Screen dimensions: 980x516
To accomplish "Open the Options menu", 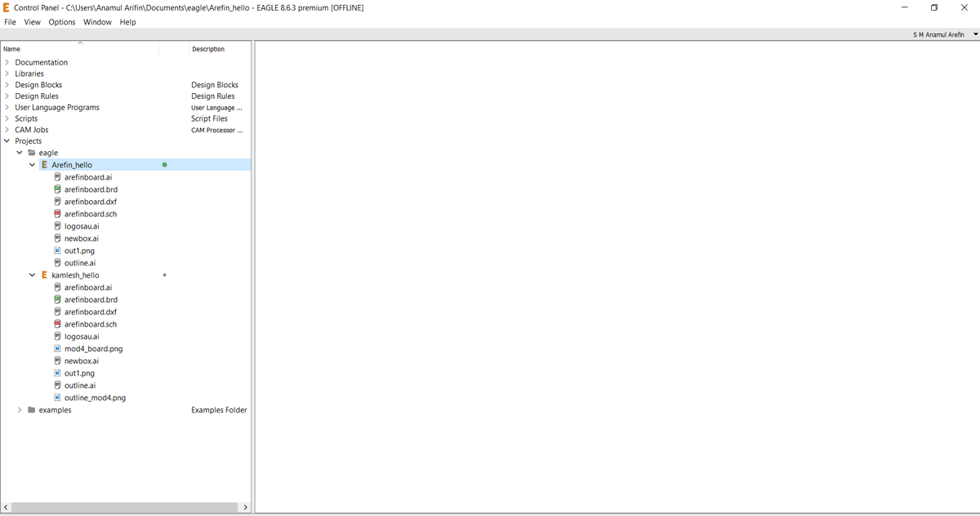I will click(62, 22).
